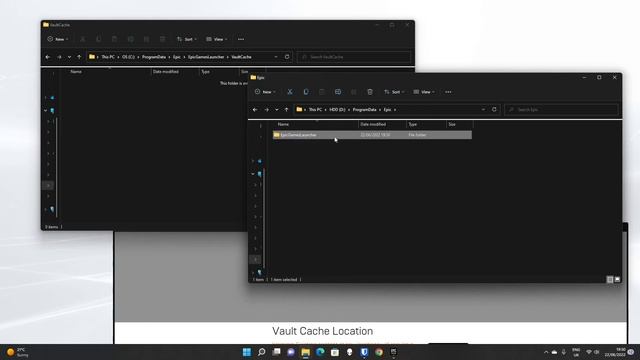Open recent locations dropdown in Epic window

coord(277,109)
